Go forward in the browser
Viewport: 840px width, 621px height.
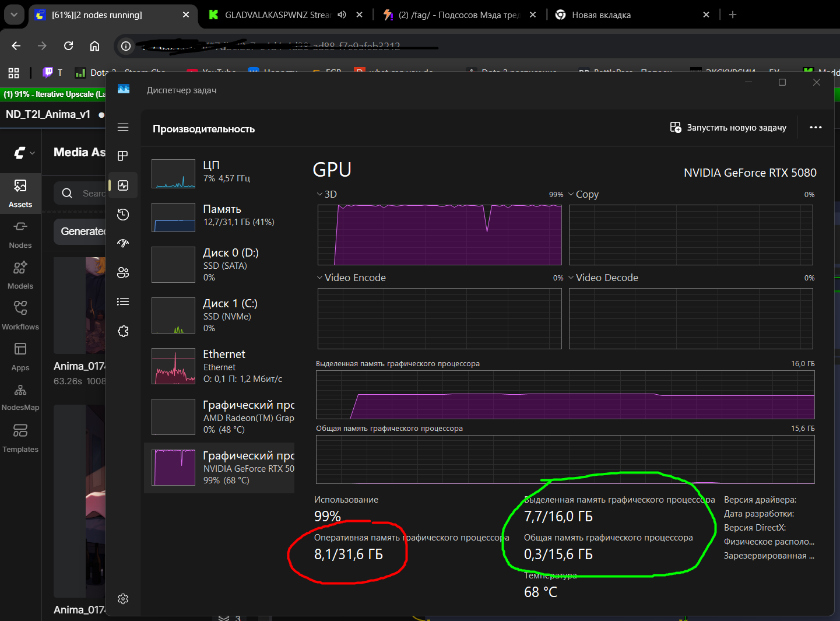coord(42,45)
